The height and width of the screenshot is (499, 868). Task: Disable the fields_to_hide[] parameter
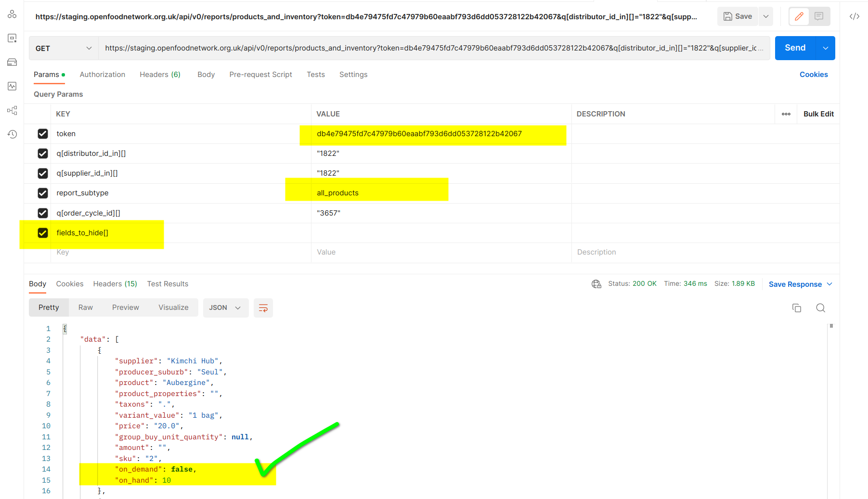42,232
